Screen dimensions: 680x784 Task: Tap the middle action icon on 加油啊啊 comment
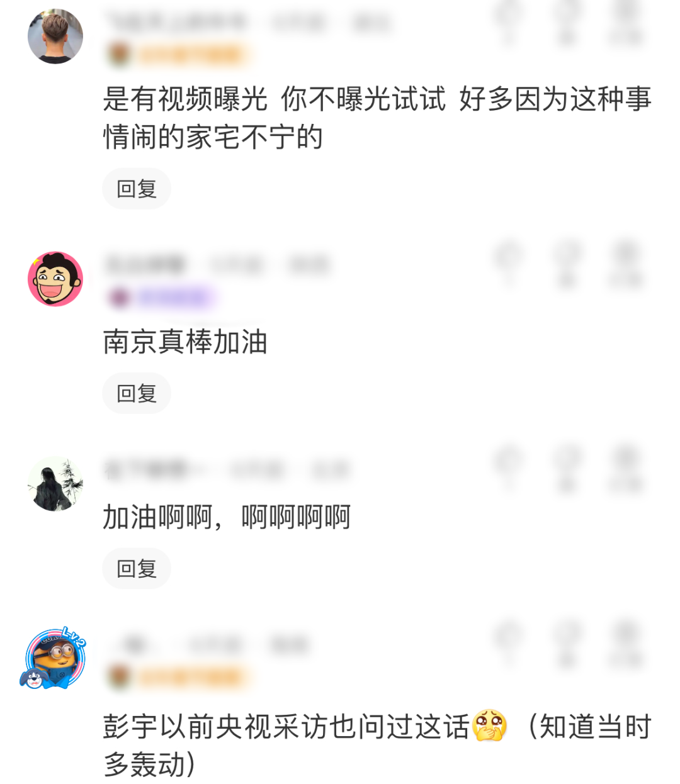[x=567, y=469]
